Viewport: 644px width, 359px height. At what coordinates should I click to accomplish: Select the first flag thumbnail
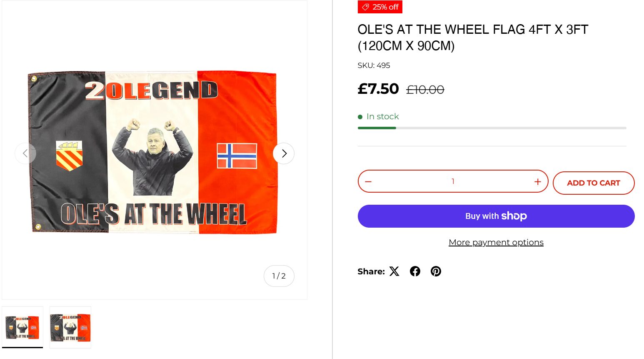coord(22,327)
